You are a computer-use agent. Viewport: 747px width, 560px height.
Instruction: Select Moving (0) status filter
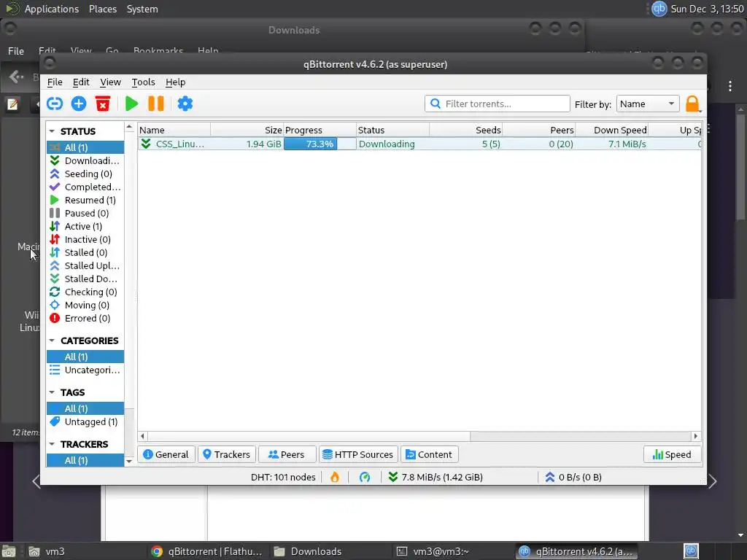click(85, 305)
